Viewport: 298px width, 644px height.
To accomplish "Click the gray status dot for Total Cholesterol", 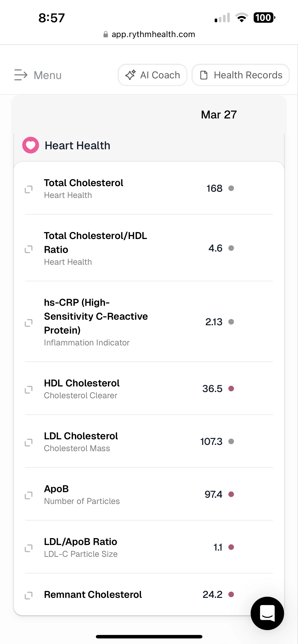I will click(x=231, y=188).
